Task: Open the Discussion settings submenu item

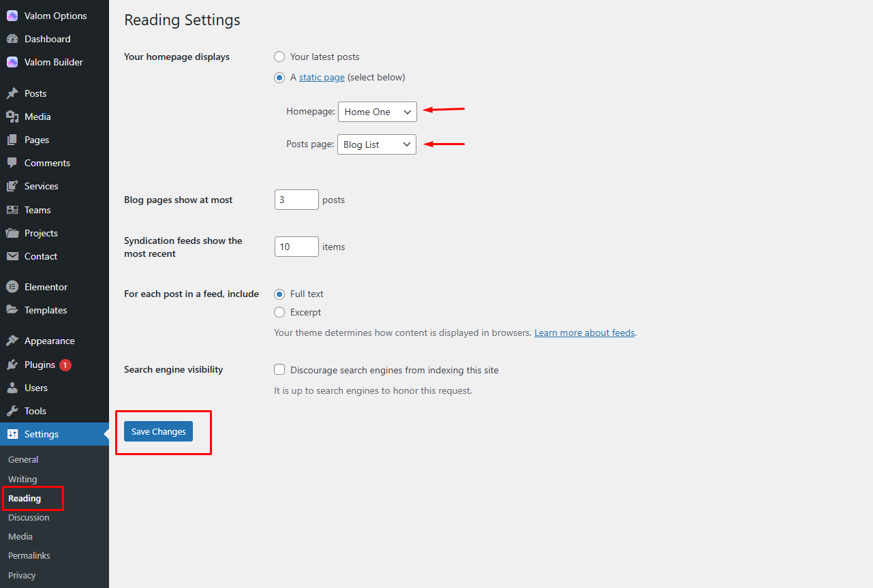Action: point(29,517)
